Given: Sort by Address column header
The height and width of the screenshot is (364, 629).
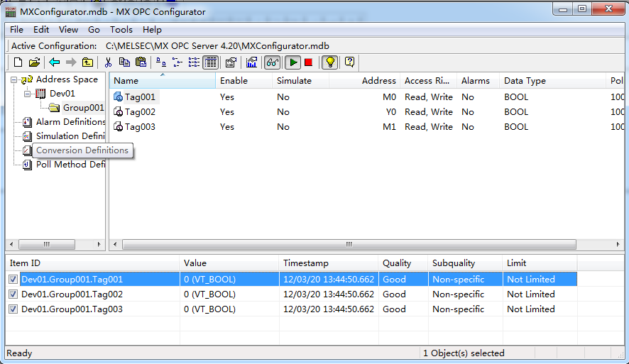Looking at the screenshot, I should pyautogui.click(x=365, y=81).
